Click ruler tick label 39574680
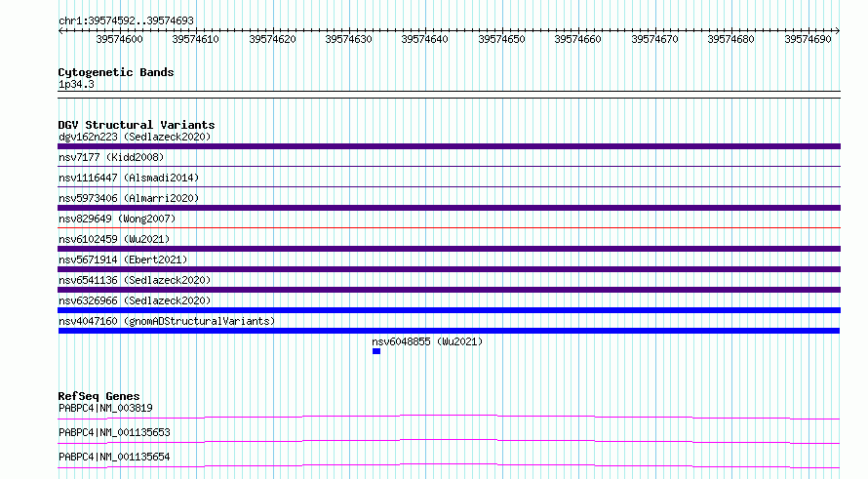Screen dimensions: 868x479 (730, 39)
